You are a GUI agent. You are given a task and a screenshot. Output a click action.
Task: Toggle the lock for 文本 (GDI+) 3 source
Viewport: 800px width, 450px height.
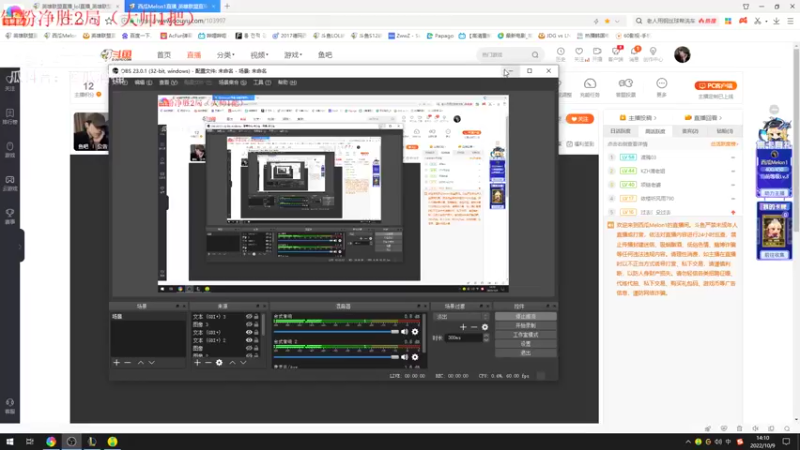click(256, 316)
